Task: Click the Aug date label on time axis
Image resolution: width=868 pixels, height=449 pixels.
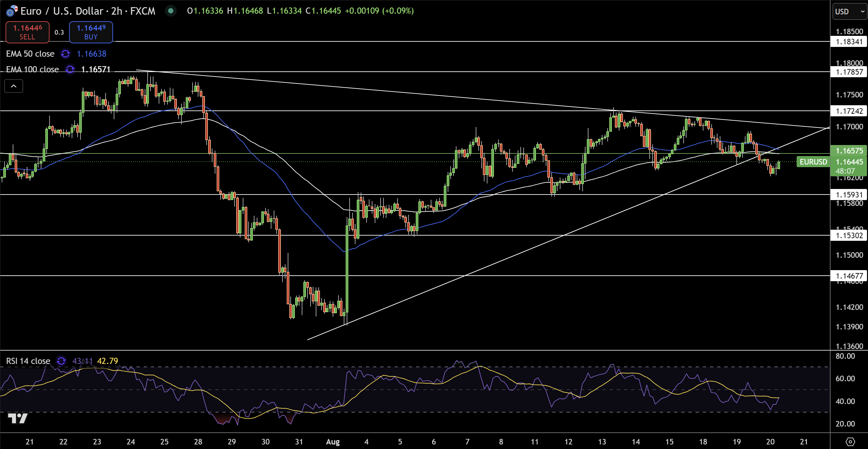Action: coord(333,442)
